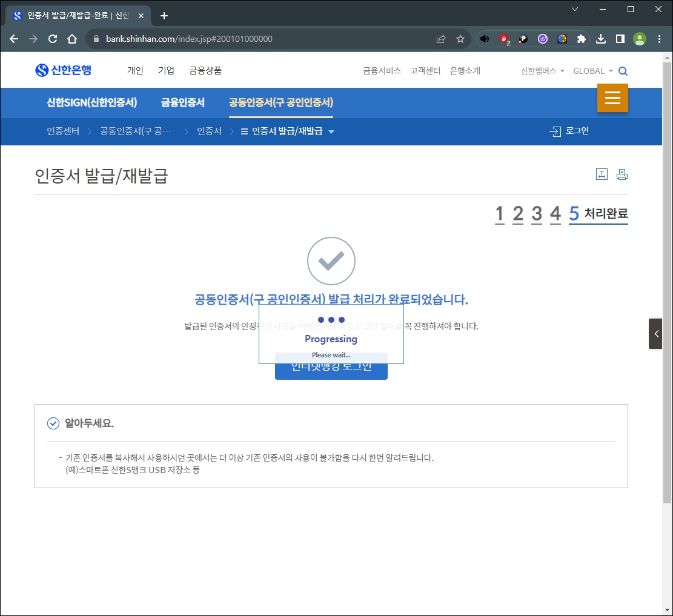Open browser downloads
This screenshot has width=673, height=616.
click(x=601, y=39)
